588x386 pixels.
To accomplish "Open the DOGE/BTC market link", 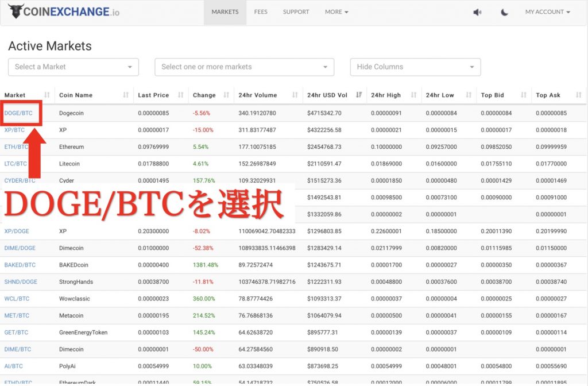I will (x=18, y=113).
